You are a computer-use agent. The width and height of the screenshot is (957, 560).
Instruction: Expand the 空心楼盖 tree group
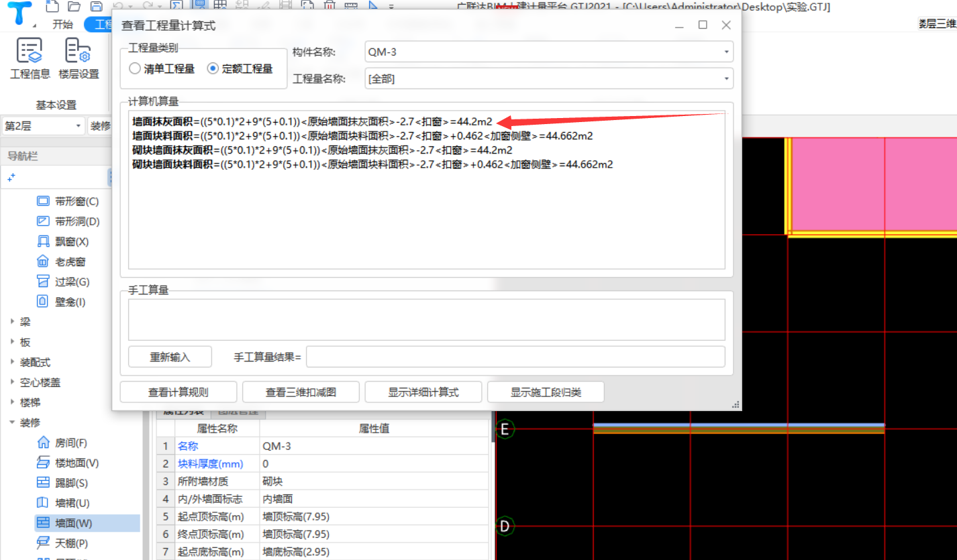tap(13, 382)
